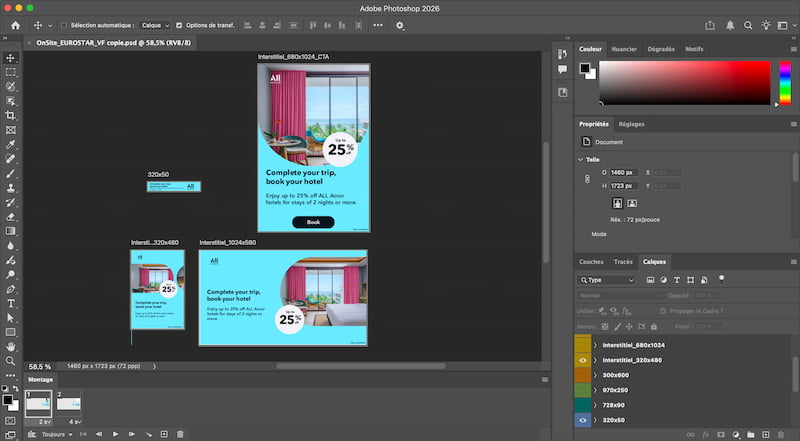Play the Montage animation

115,434
